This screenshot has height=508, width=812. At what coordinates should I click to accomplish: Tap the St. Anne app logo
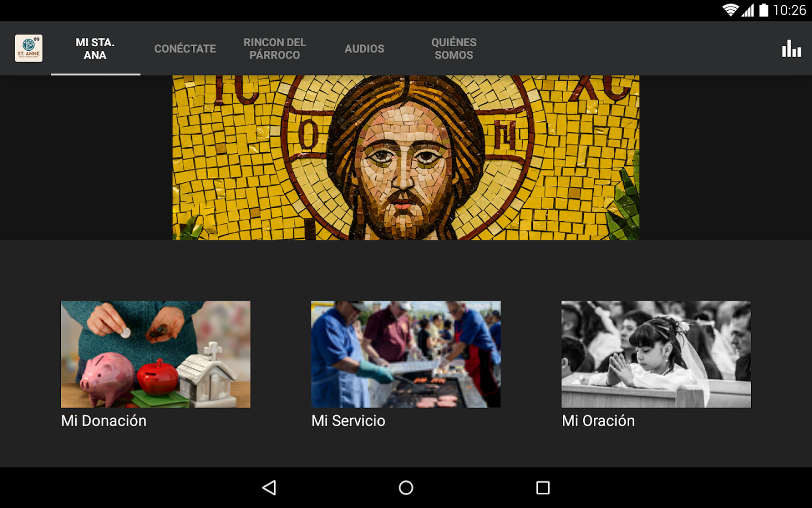[29, 49]
